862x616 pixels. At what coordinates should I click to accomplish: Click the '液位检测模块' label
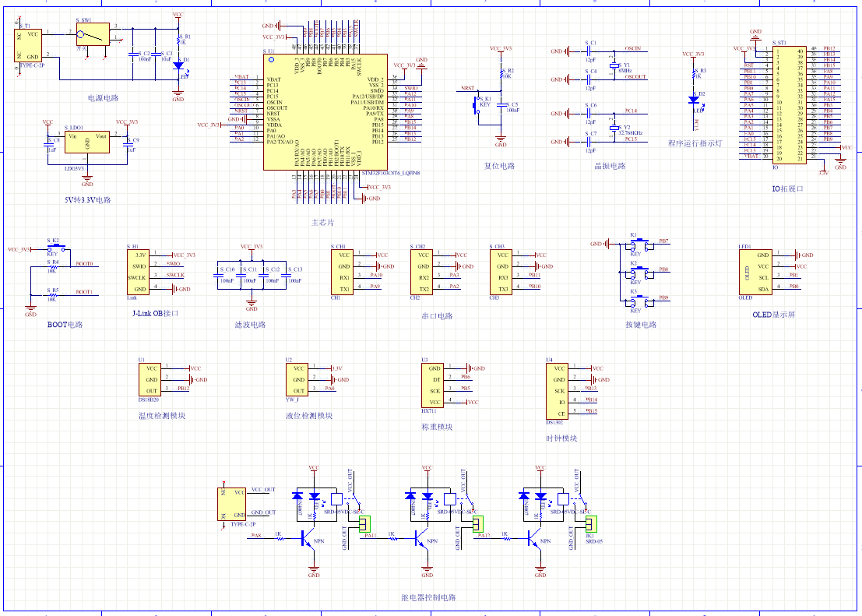tap(309, 415)
